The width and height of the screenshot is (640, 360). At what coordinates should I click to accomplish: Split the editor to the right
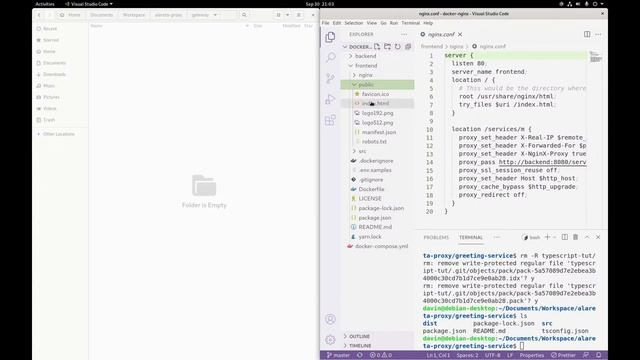click(x=587, y=34)
